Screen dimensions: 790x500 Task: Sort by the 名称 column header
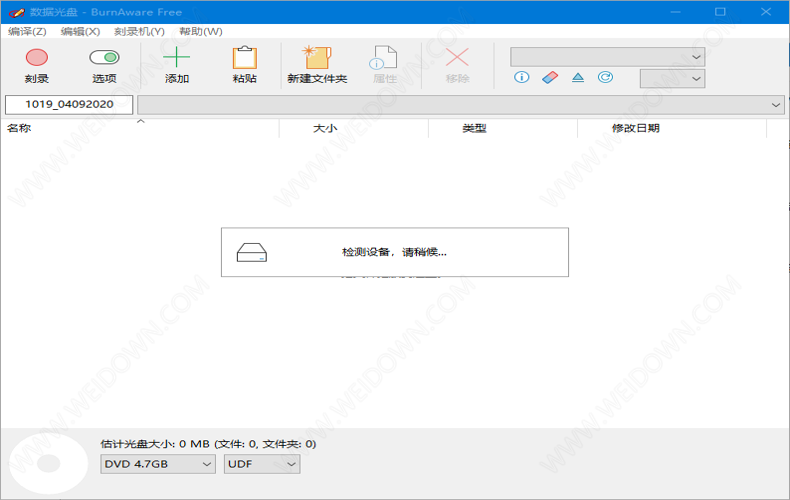pyautogui.click(x=140, y=129)
